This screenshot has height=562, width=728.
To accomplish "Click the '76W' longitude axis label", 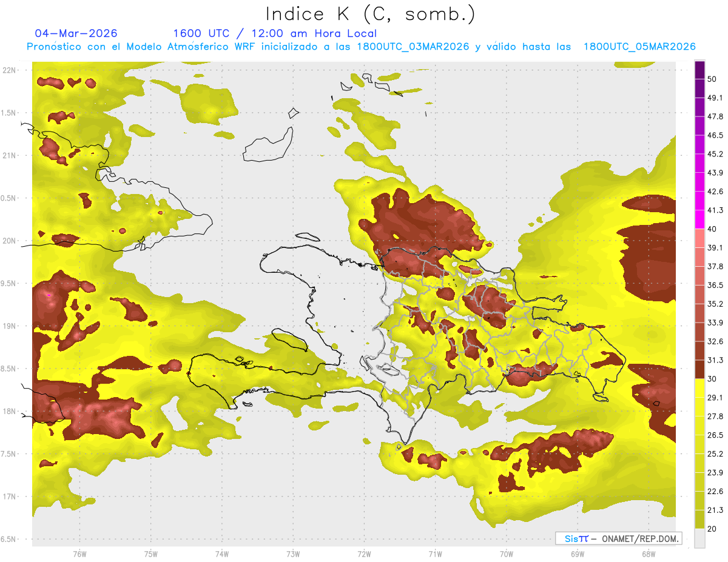I will click(79, 554).
